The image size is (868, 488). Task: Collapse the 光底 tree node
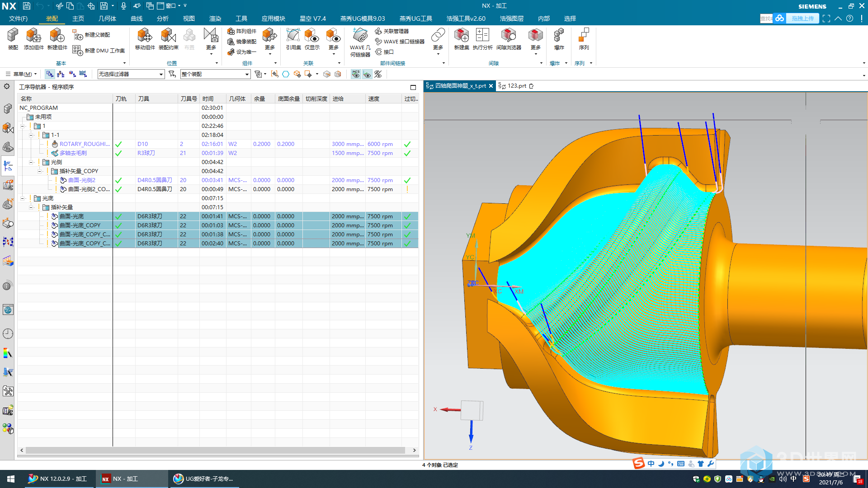pos(23,198)
